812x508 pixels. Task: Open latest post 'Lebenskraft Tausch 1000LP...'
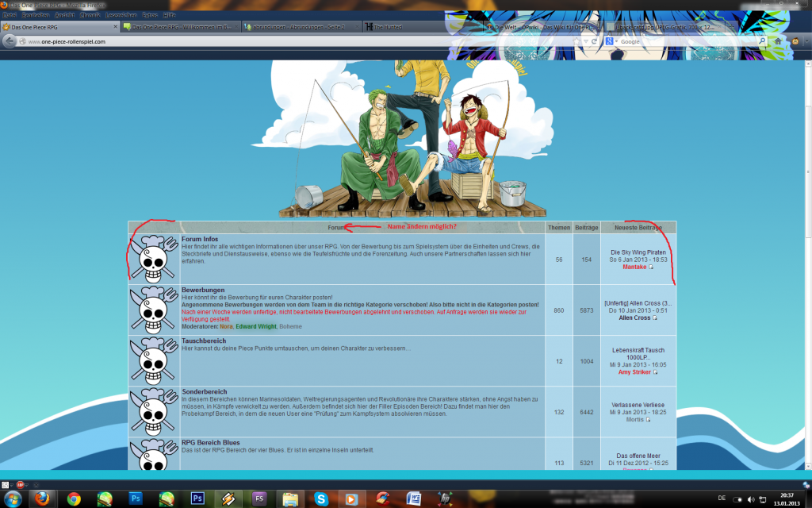pos(638,354)
